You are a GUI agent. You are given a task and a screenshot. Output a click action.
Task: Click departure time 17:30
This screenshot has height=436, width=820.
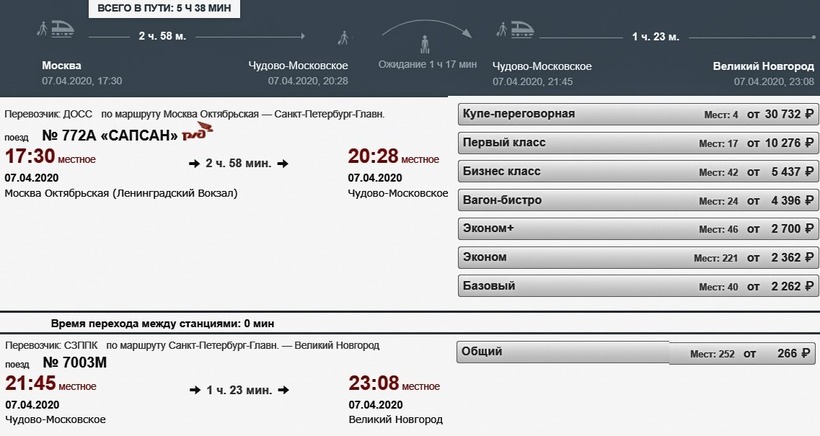30,156
